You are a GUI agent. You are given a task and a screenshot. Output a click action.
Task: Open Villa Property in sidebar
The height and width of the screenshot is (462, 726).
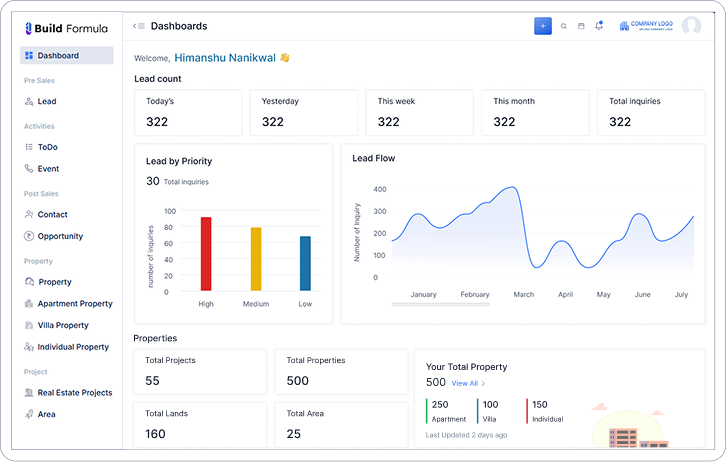point(62,325)
